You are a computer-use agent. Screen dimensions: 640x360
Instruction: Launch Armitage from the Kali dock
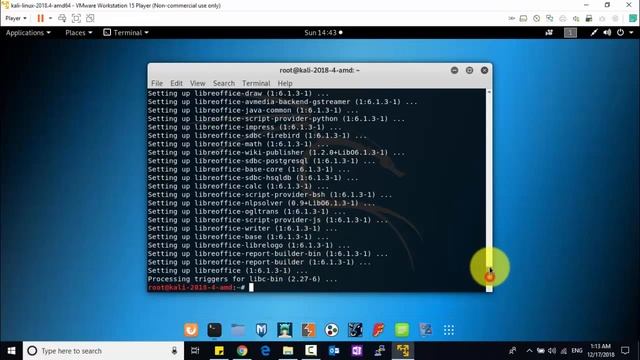click(x=284, y=330)
